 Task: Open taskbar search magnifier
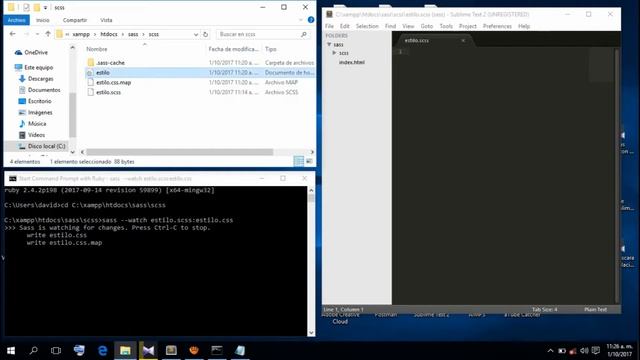(x=34, y=351)
